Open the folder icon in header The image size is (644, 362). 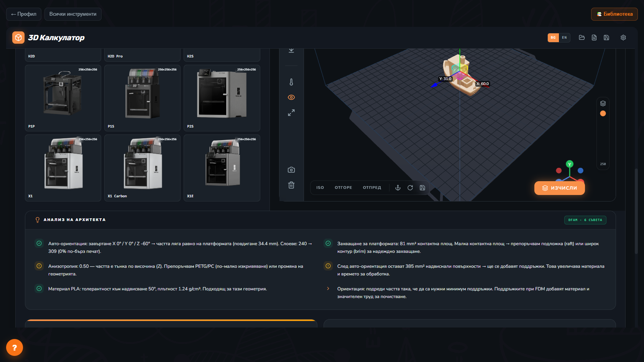click(582, 38)
